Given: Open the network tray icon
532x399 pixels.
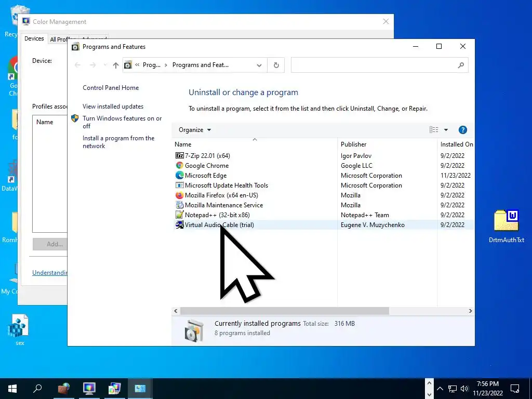Looking at the screenshot, I should pyautogui.click(x=453, y=389).
